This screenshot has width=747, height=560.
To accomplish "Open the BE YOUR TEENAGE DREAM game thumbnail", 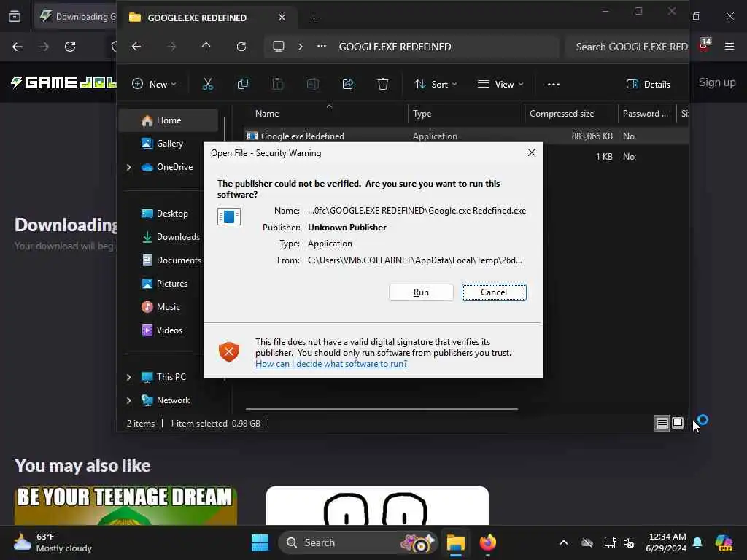I will 125,506.
